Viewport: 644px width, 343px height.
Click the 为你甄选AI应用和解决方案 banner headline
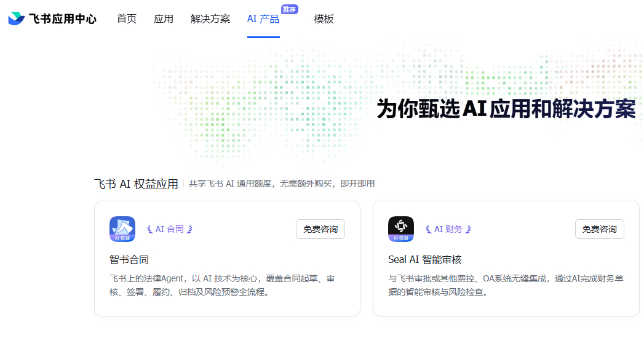tap(506, 109)
